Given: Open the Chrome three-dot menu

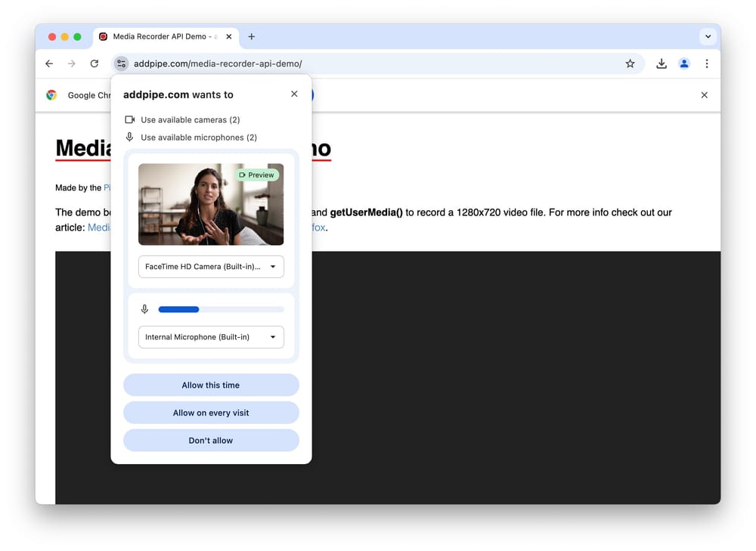Looking at the screenshot, I should [706, 63].
